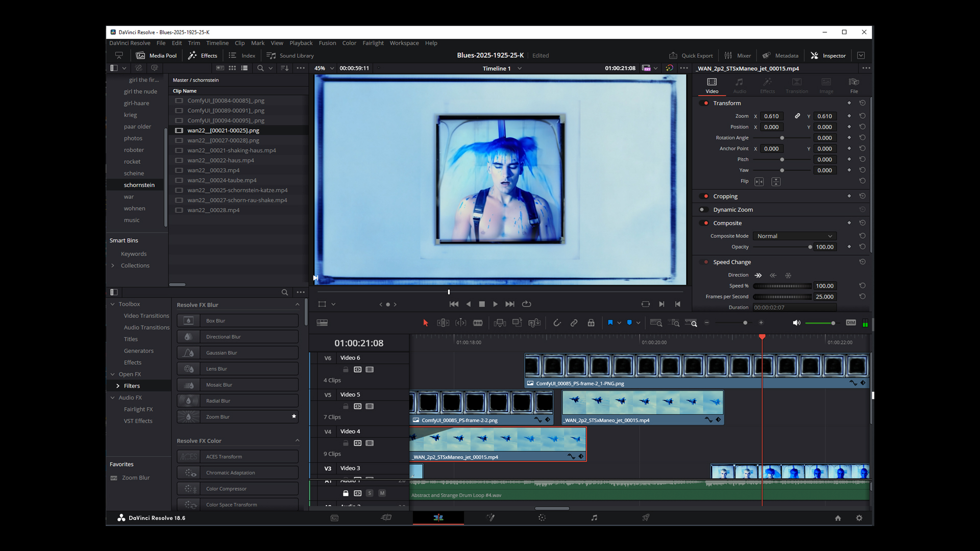Open project settings gear icon
Viewport: 980px width, 551px height.
point(859,518)
